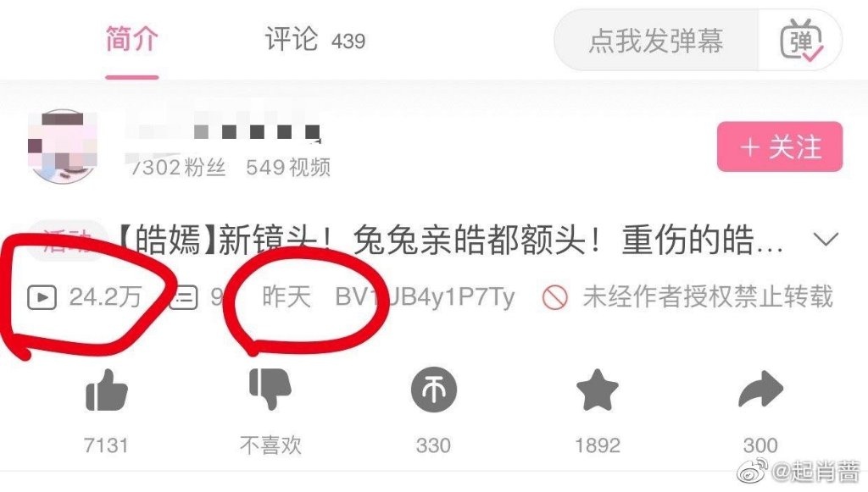Expand the video title with chevron
Image resolution: width=868 pixels, height=492 pixels.
(826, 240)
